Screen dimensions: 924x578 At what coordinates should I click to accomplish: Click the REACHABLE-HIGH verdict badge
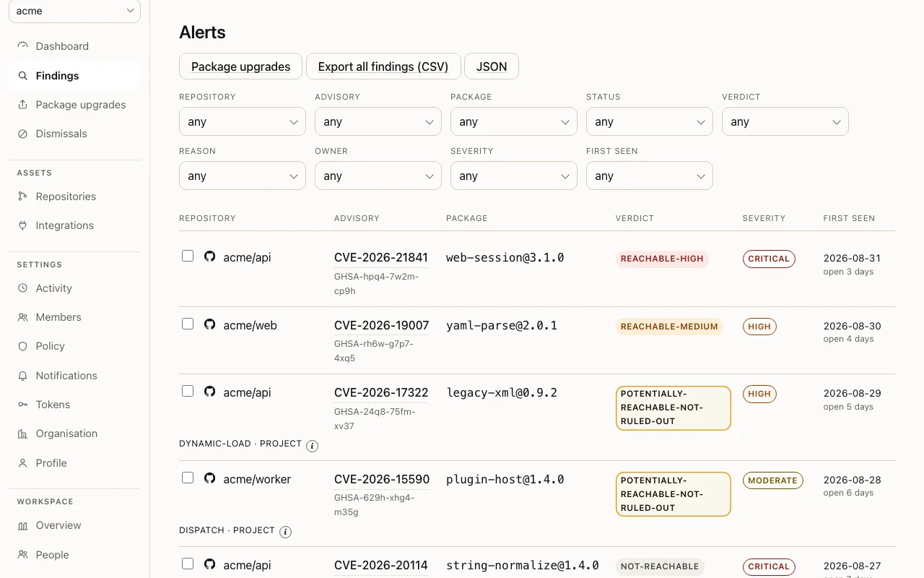coord(662,259)
